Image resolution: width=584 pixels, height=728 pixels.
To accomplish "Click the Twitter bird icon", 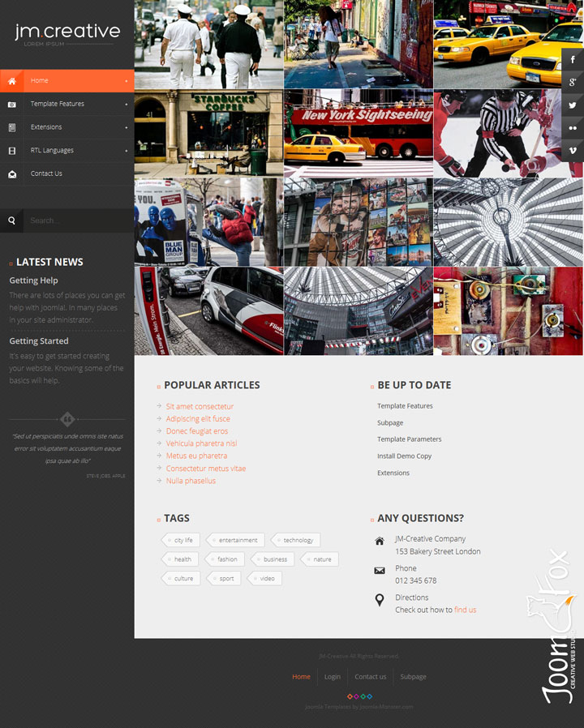I will 573,105.
